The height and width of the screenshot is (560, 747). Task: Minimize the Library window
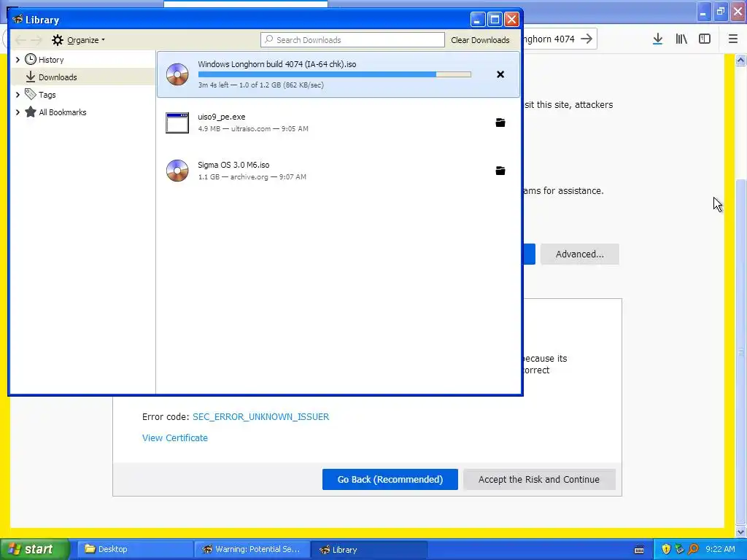coord(478,20)
